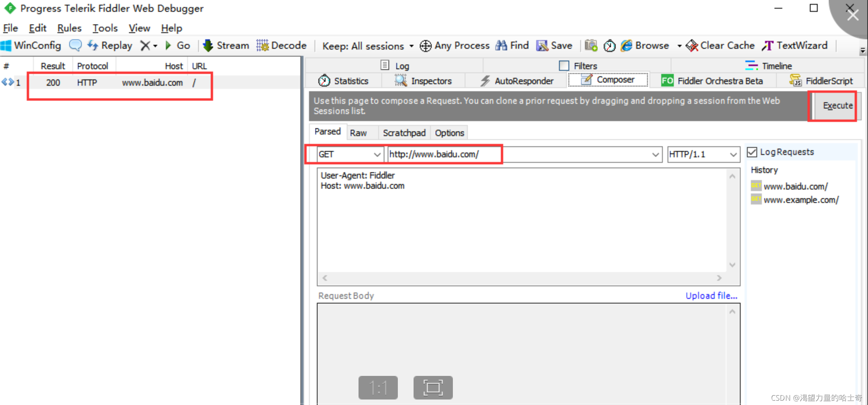Click the comment speech bubble icon
Viewport: 868px width, 405px height.
pos(75,46)
